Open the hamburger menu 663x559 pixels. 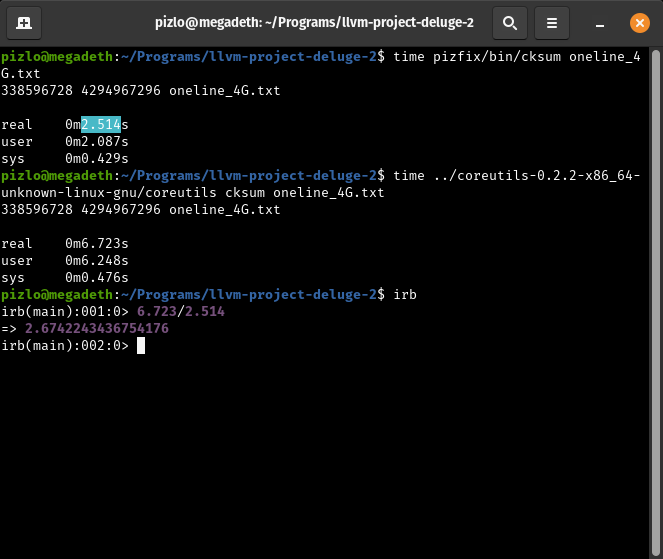click(x=551, y=23)
